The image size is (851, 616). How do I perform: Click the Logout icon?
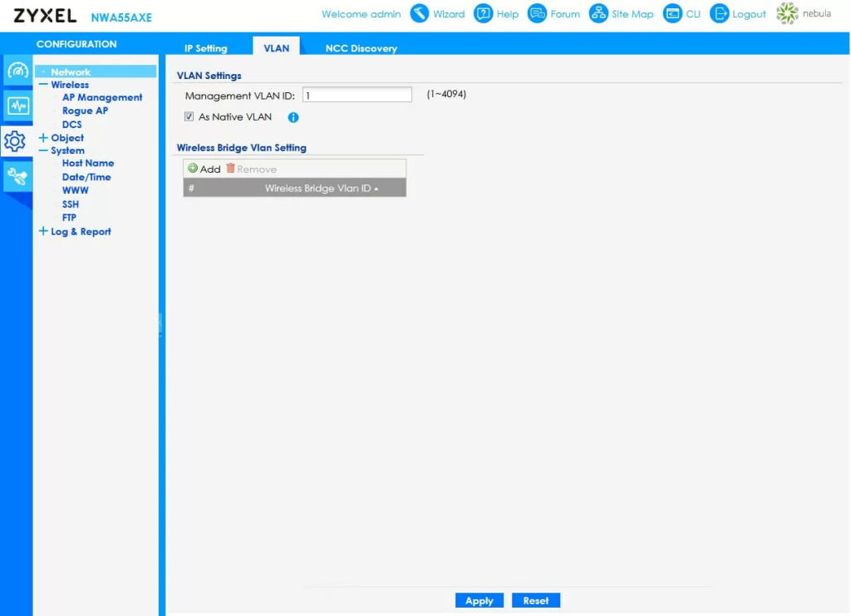point(719,13)
